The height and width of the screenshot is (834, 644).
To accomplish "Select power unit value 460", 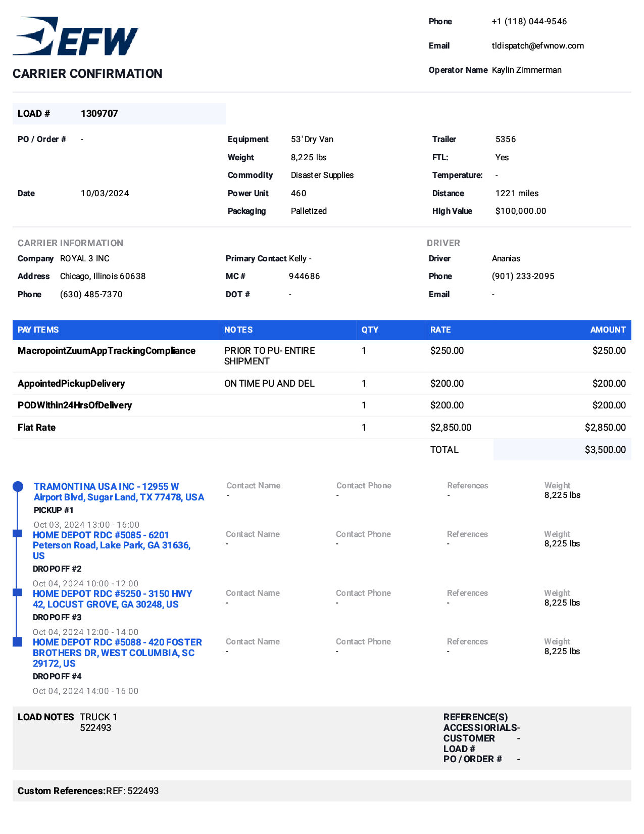I will point(299,193).
